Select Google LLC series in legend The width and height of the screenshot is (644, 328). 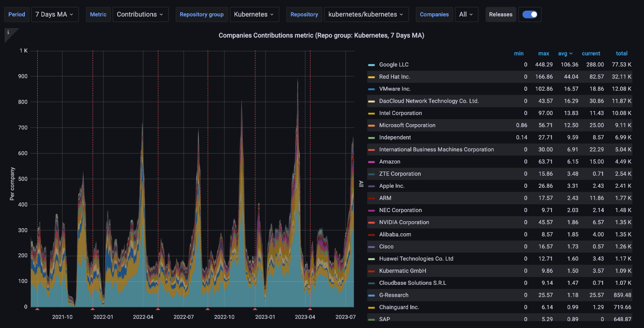pyautogui.click(x=393, y=65)
